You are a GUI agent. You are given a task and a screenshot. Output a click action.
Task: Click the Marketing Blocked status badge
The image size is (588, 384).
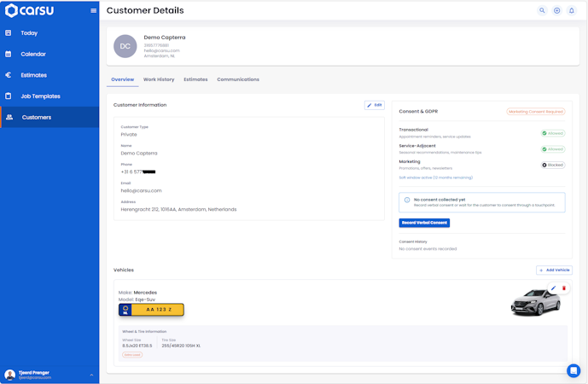pos(553,165)
